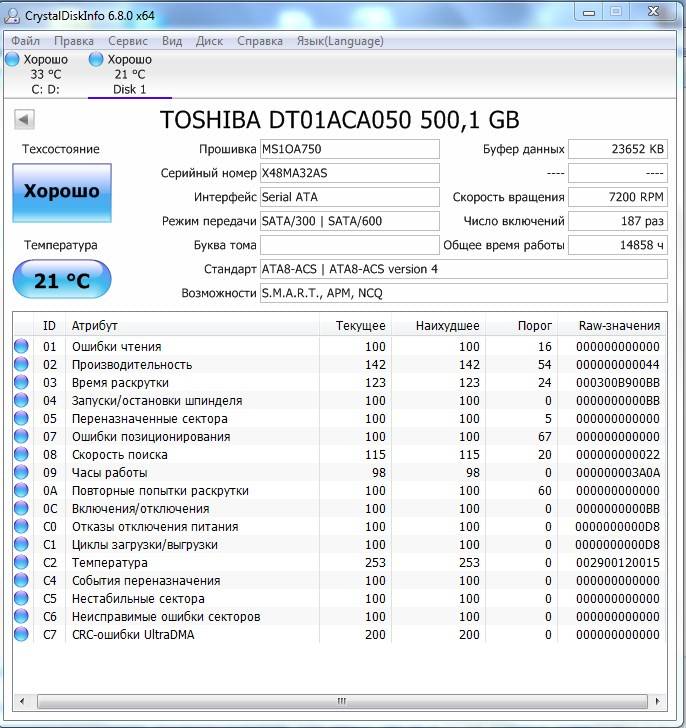
Task: Click the status orb for Ошибки чтения
Action: tap(21, 347)
